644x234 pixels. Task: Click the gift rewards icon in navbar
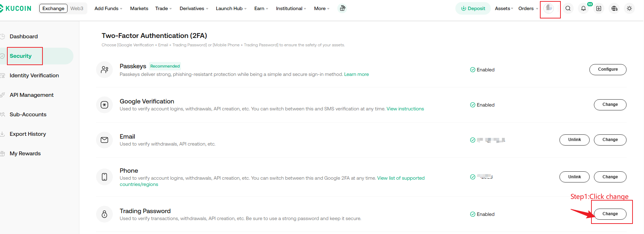click(343, 8)
